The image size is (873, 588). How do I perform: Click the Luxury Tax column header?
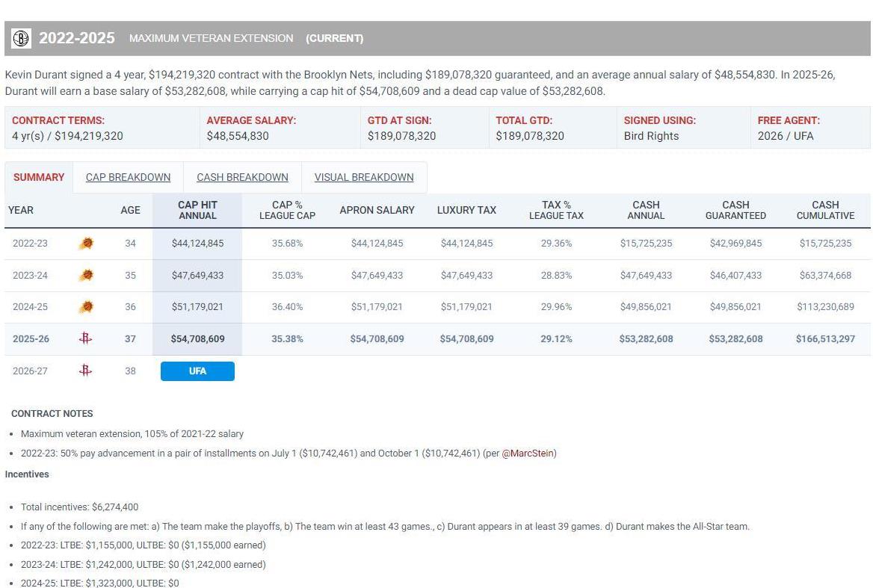(466, 210)
